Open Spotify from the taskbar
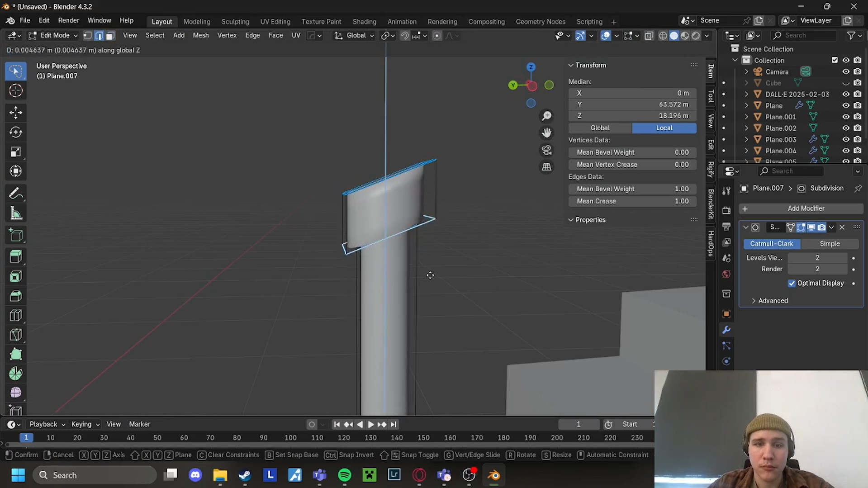Screen dimensions: 868x488 345,475
